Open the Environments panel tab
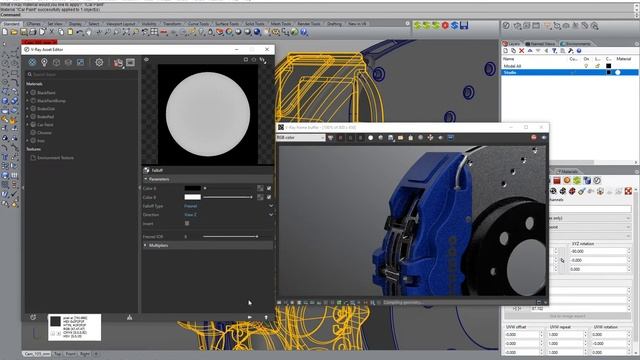Screen dimensions: 640x360 (576, 43)
